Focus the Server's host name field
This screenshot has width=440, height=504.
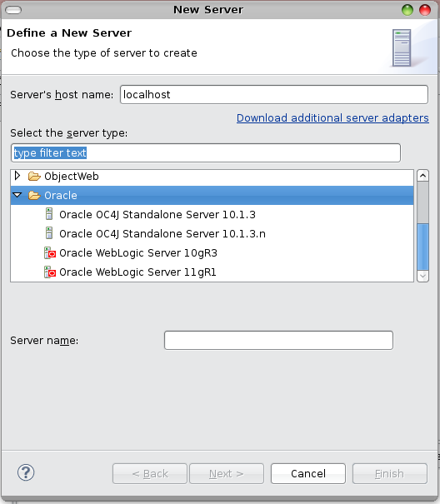pos(274,94)
